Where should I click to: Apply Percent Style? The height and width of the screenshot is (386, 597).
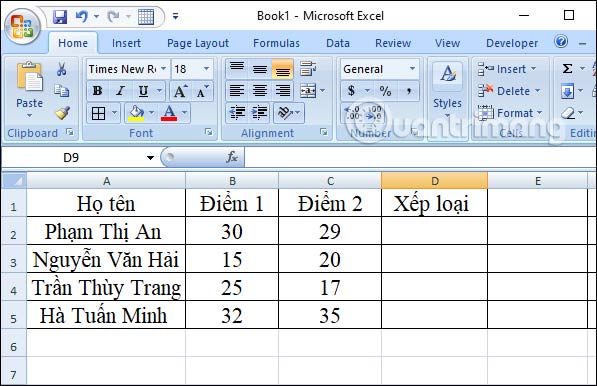coord(385,91)
